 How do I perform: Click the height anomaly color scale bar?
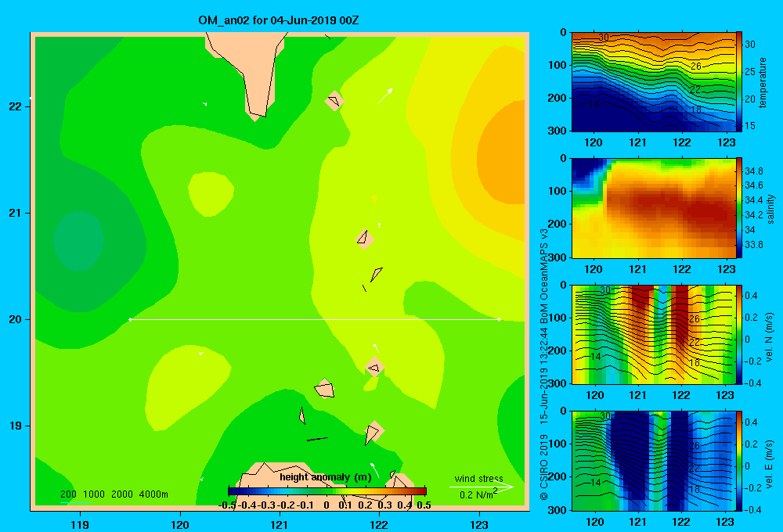tap(327, 491)
